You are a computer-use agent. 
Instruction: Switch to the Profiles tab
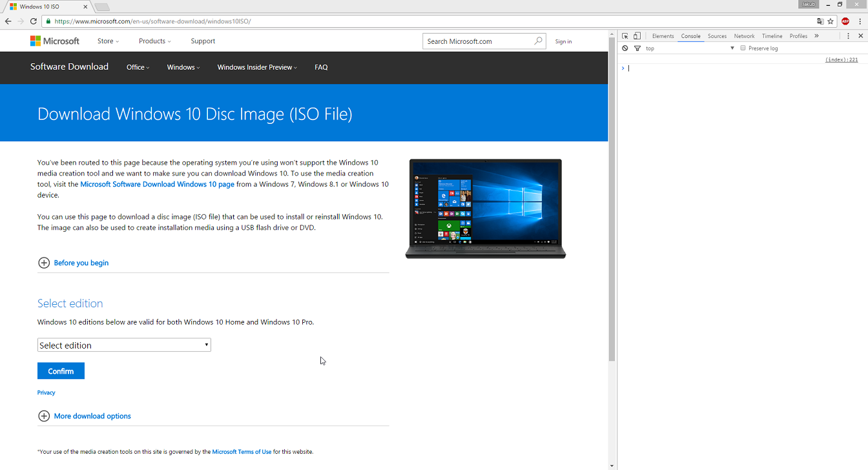[x=798, y=36]
